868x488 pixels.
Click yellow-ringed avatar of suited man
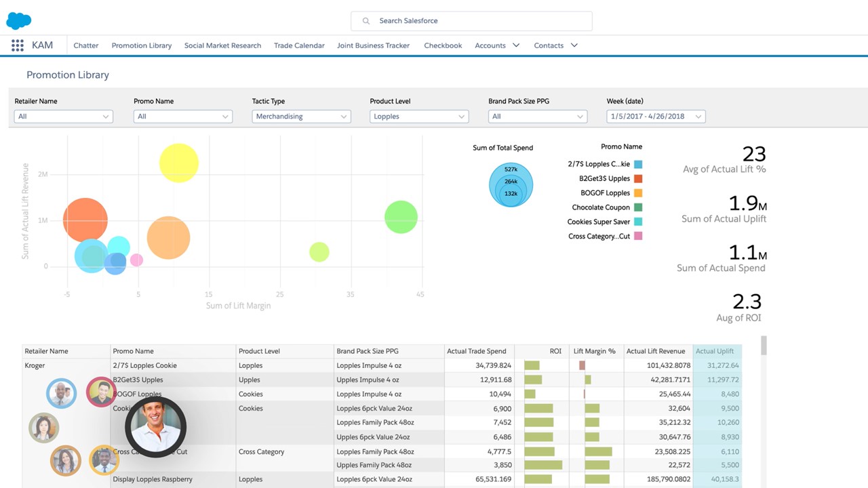click(104, 460)
